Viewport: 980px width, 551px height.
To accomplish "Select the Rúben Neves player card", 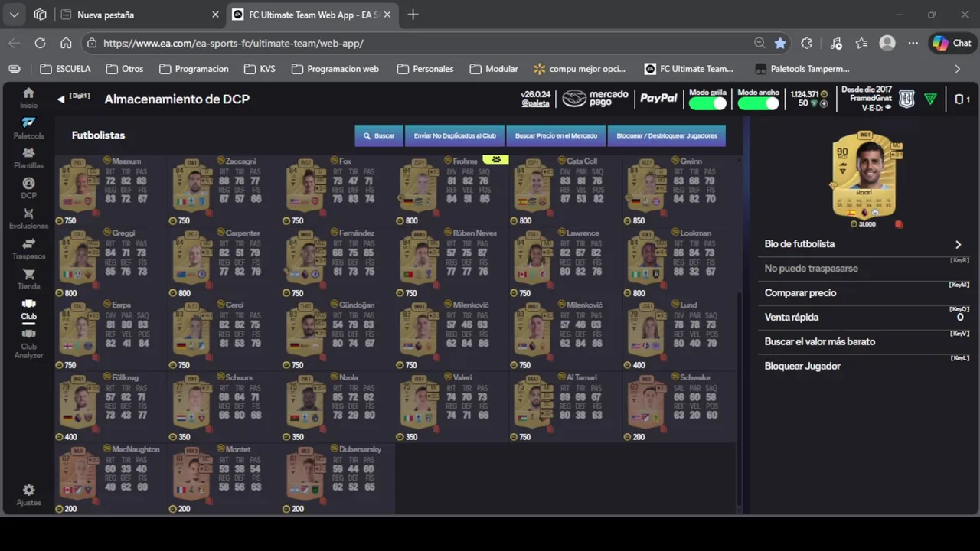I will [x=452, y=263].
